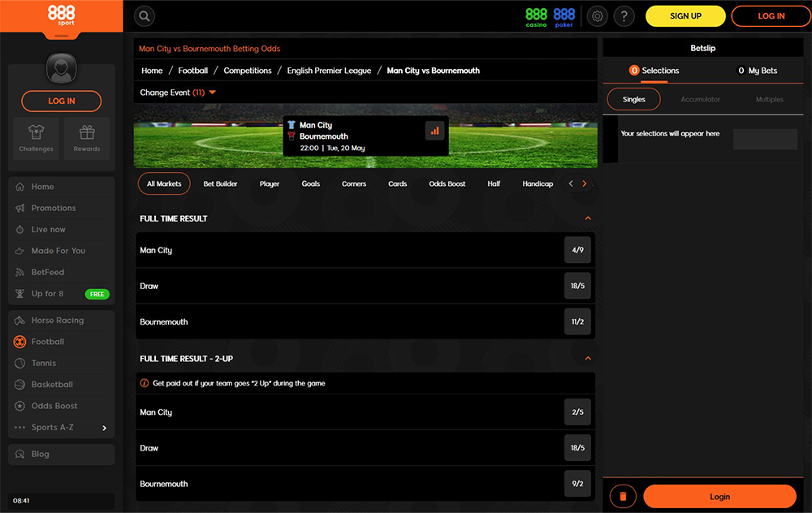Open Horse Racing in sidebar
This screenshot has width=812, height=513.
click(62, 320)
